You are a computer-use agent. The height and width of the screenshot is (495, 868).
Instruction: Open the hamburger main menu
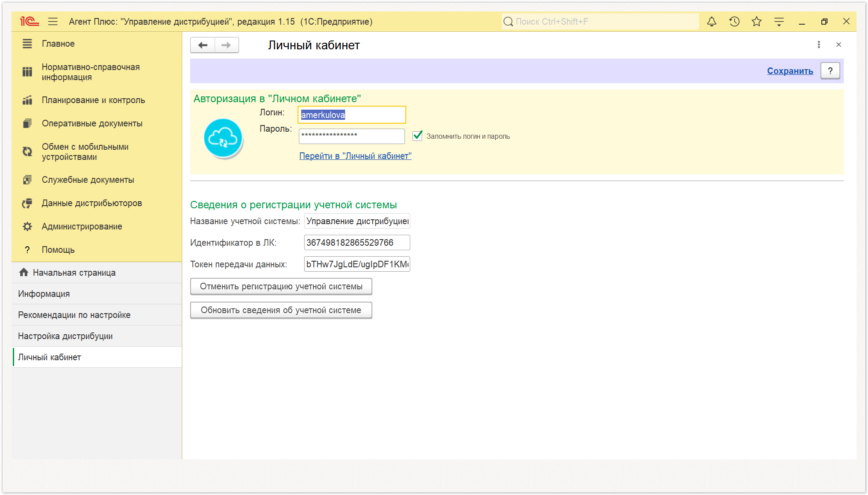point(53,22)
